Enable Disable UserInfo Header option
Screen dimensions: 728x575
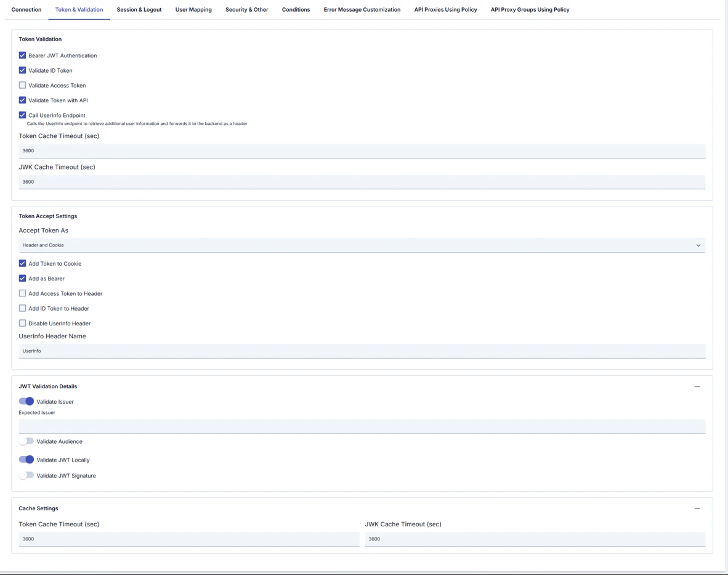point(22,323)
